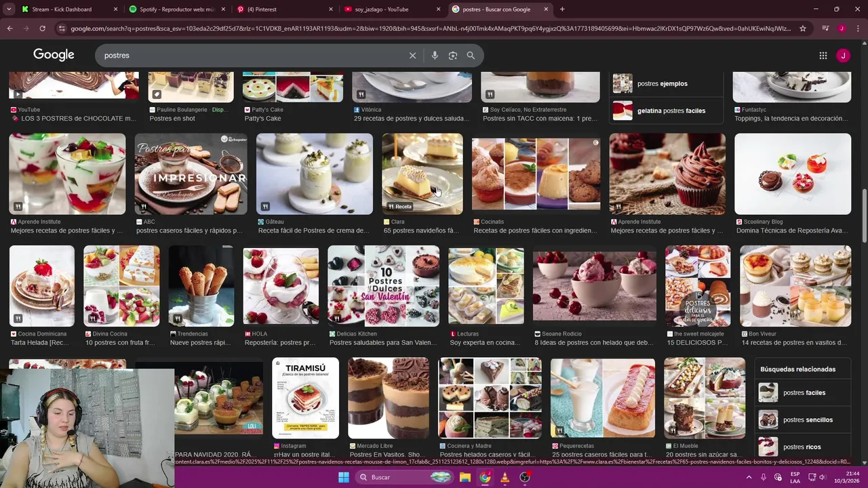Select the postres ejemplos suggestion
This screenshot has width=868, height=488.
point(667,83)
